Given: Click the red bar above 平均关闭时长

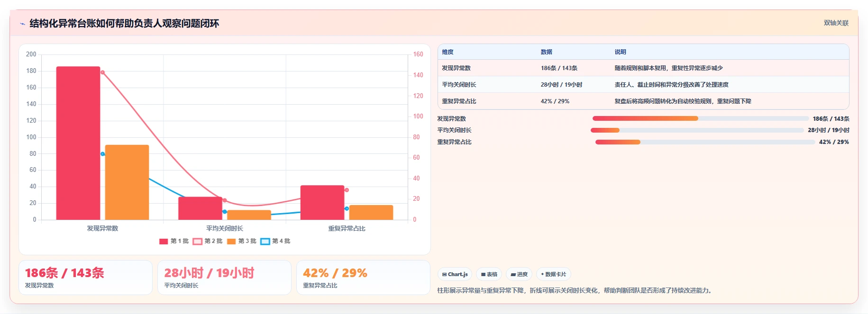Looking at the screenshot, I should 200,208.
